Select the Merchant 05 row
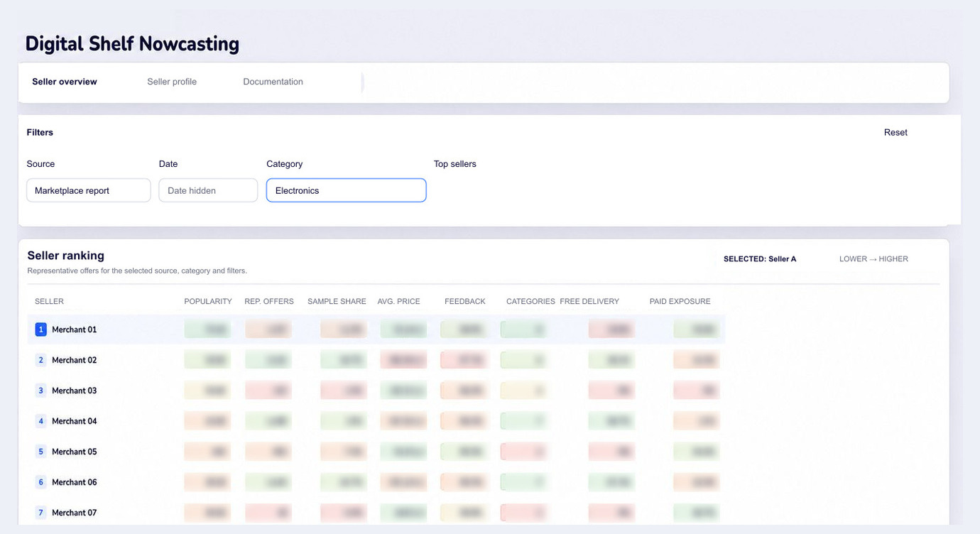Screen dimensions: 980x534 [x=376, y=452]
